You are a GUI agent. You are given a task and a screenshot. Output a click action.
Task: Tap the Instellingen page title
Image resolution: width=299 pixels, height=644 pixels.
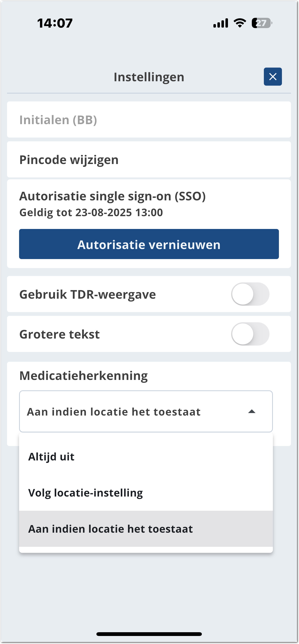(x=149, y=77)
